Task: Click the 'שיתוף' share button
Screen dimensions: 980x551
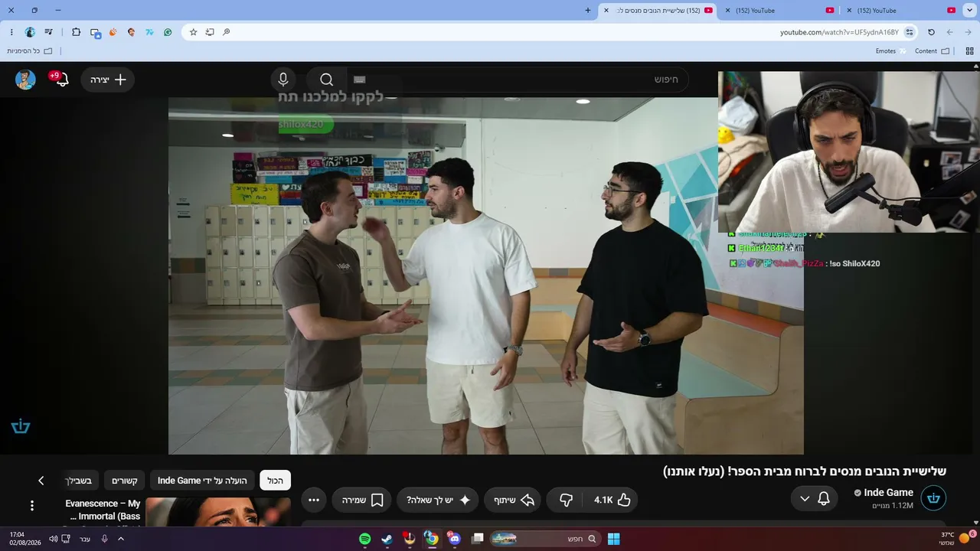Action: click(512, 500)
